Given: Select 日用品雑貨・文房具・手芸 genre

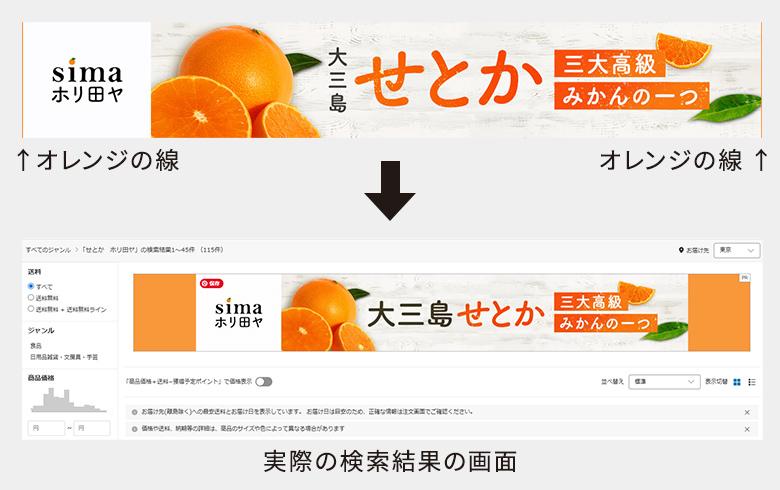Looking at the screenshot, I should pyautogui.click(x=64, y=357).
